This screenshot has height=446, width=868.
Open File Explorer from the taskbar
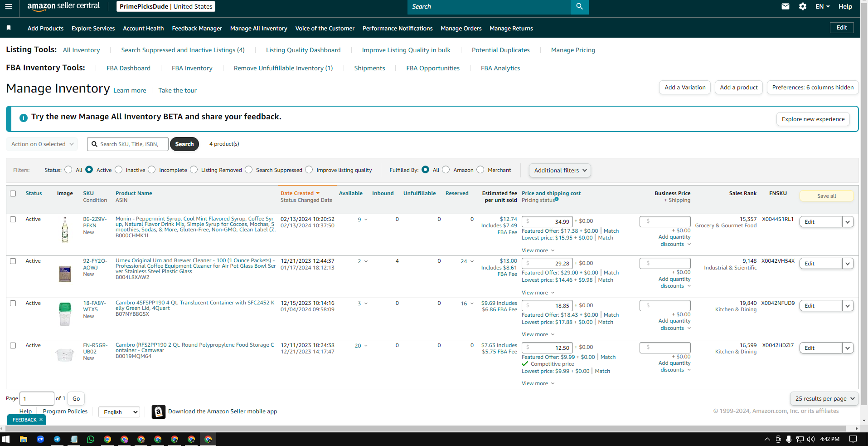[x=24, y=439]
